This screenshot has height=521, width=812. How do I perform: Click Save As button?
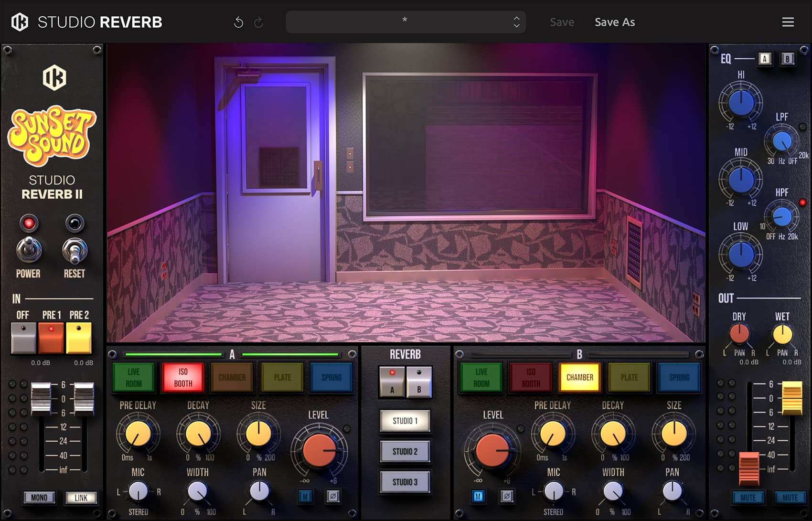coord(614,22)
